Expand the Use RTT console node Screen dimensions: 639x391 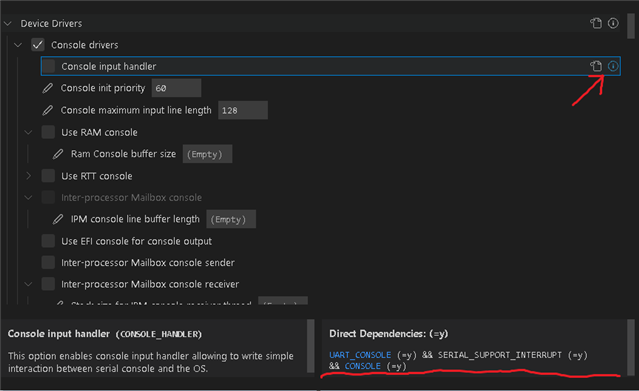coord(28,176)
